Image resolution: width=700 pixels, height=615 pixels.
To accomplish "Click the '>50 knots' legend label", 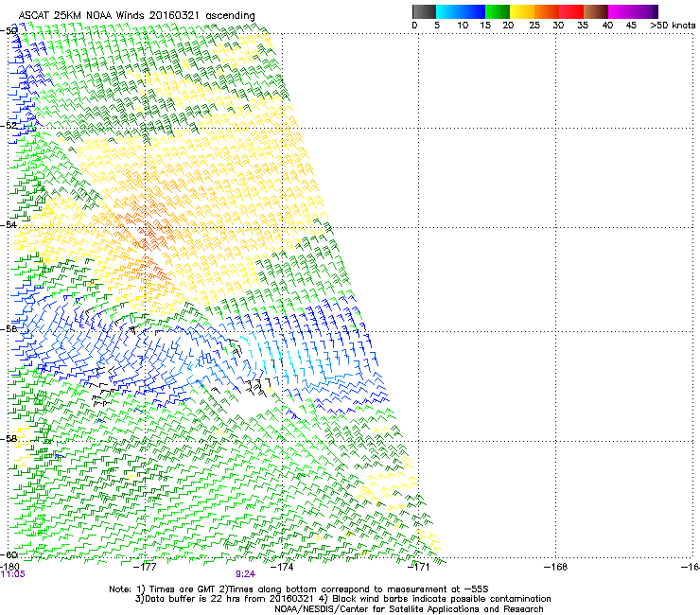I will [x=673, y=26].
